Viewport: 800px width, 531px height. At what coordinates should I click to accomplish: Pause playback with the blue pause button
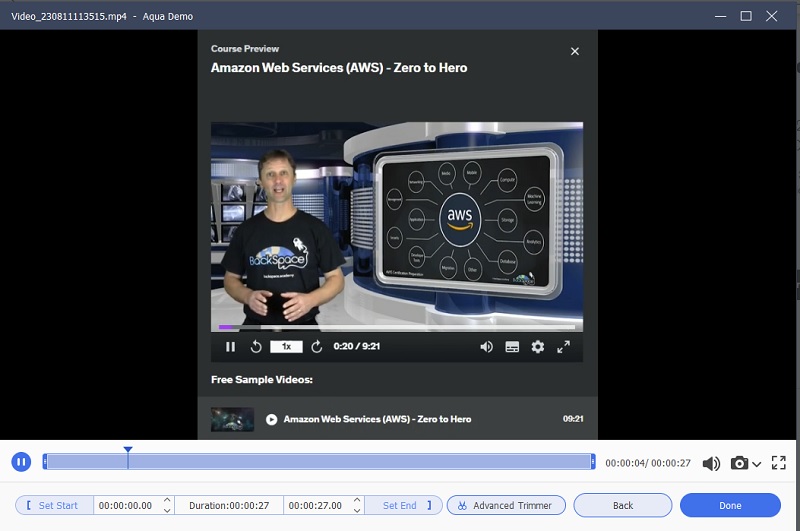tap(21, 462)
